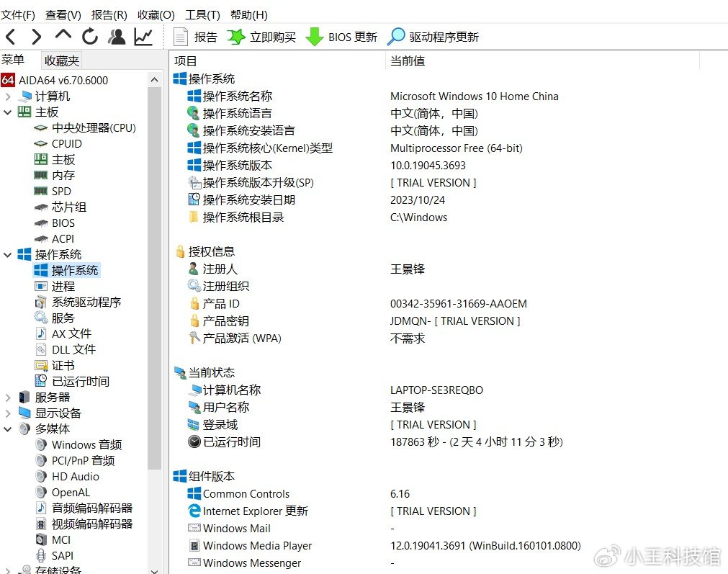The height and width of the screenshot is (574, 728).
Task: Click the tree scrollbar up arrow
Action: tap(155, 81)
